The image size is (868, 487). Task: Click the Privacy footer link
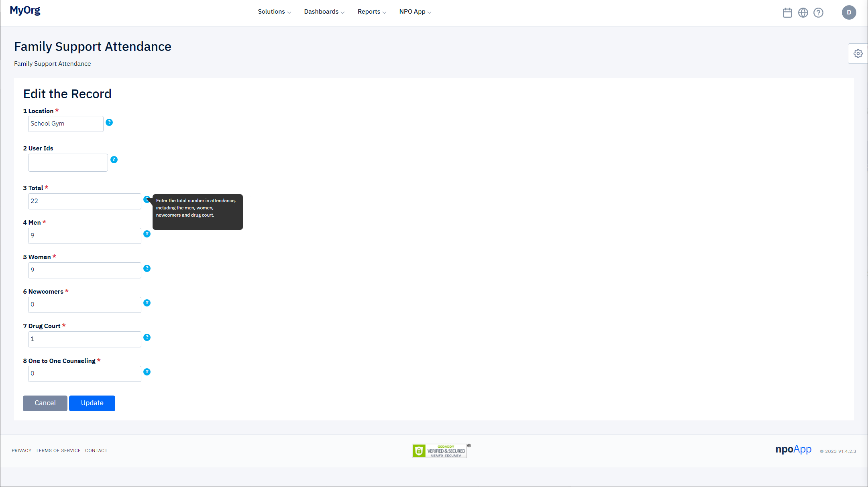point(22,450)
